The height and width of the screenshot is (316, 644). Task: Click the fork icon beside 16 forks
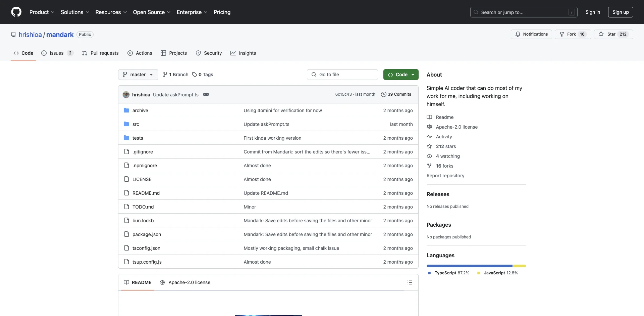429,166
